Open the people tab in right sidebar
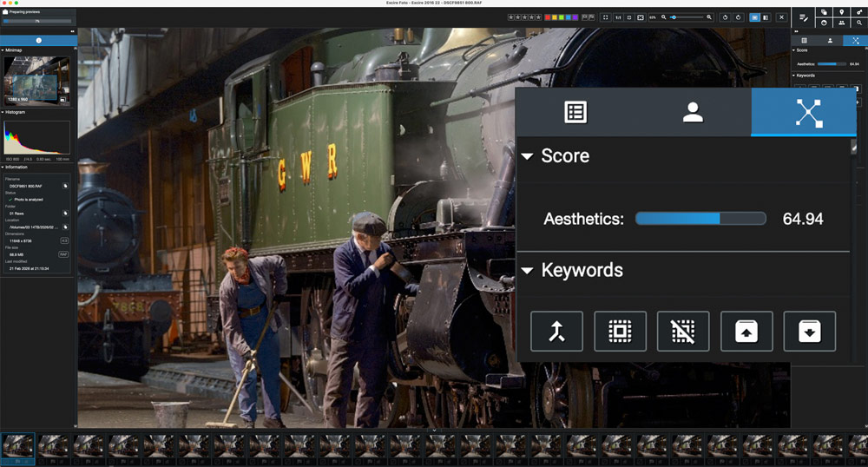Screen dimensions: 868x467 [830, 41]
